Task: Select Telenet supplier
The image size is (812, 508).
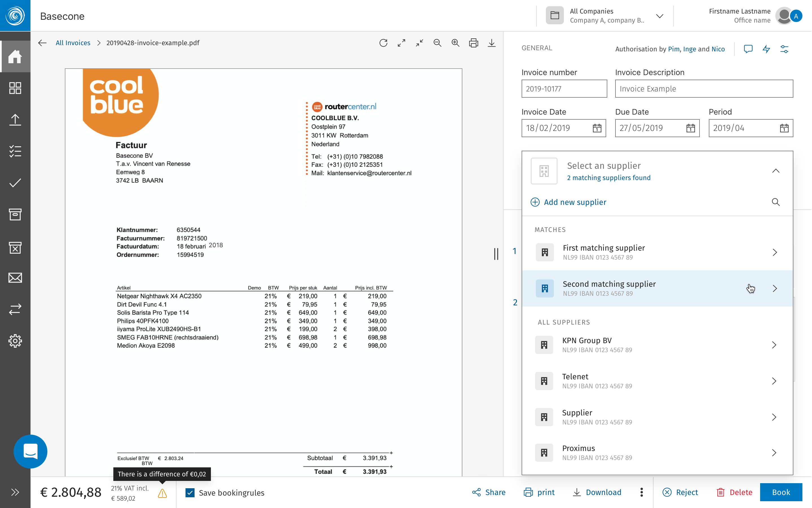Action: pos(657,381)
